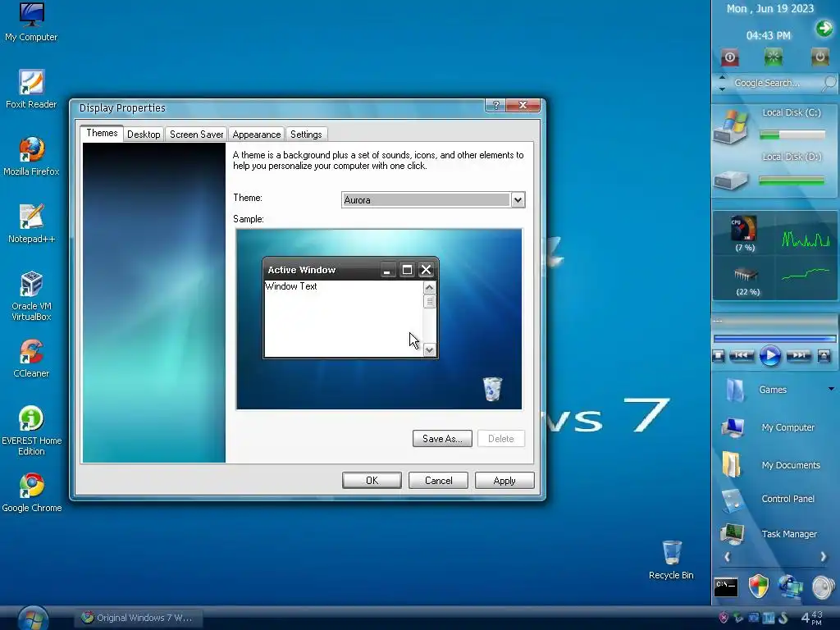The width and height of the screenshot is (840, 630).
Task: Launch CCleaner from the desktop
Action: click(31, 358)
